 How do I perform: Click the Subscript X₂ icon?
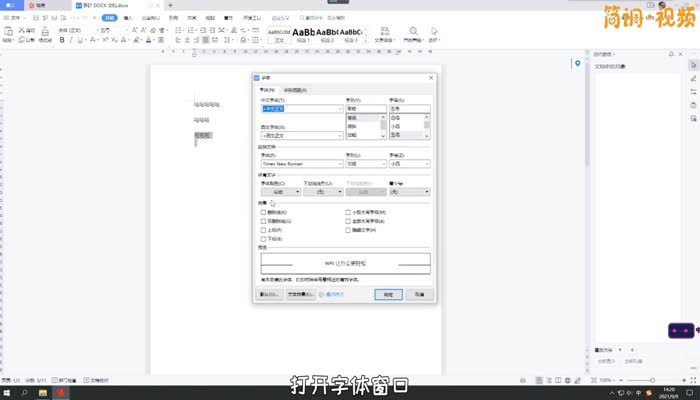(114, 40)
